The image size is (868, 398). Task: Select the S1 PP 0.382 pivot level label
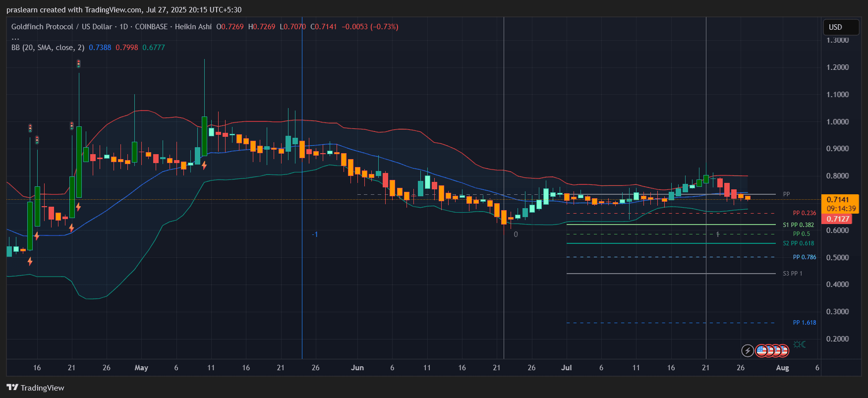pyautogui.click(x=798, y=225)
